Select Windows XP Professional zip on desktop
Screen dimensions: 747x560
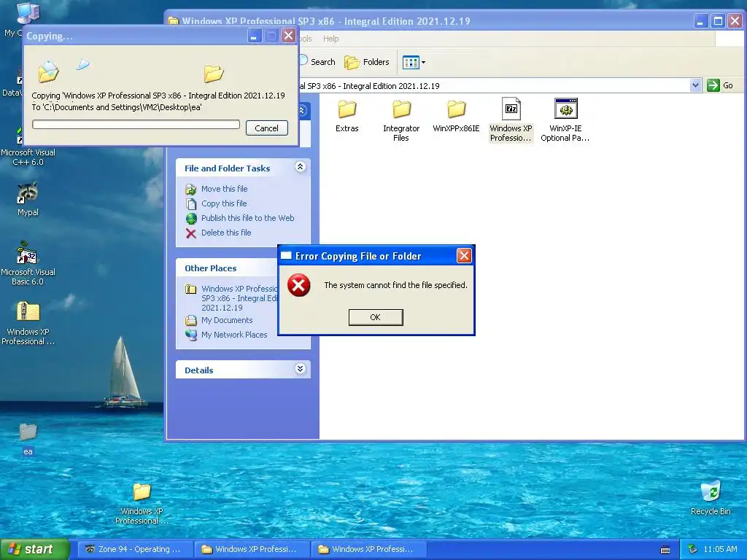(x=28, y=324)
